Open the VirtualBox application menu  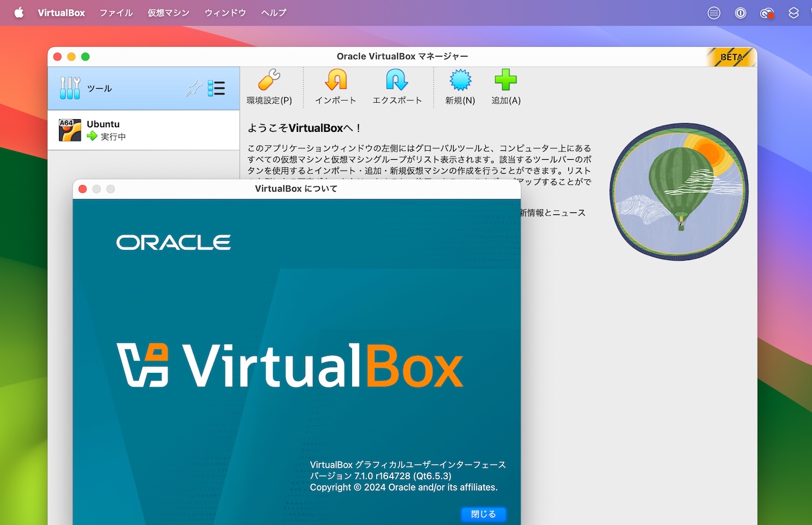tap(61, 13)
